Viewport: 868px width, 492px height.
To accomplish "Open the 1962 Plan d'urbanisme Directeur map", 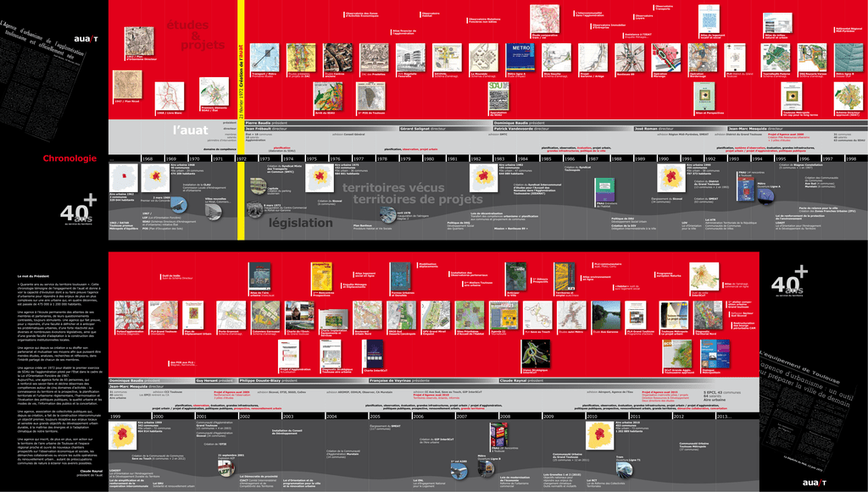I will point(139,41).
